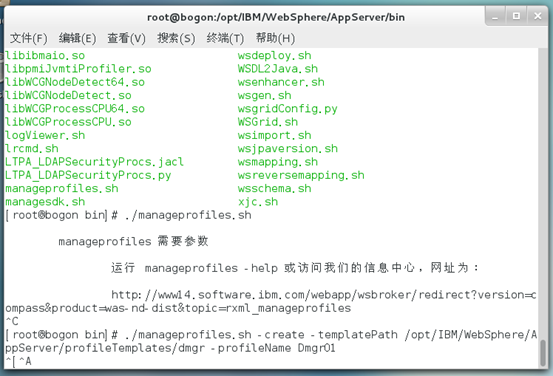
Task: Click the window title root@bogon:/opt/IBM/WebSphere/AppServer/bin
Action: pos(276,17)
